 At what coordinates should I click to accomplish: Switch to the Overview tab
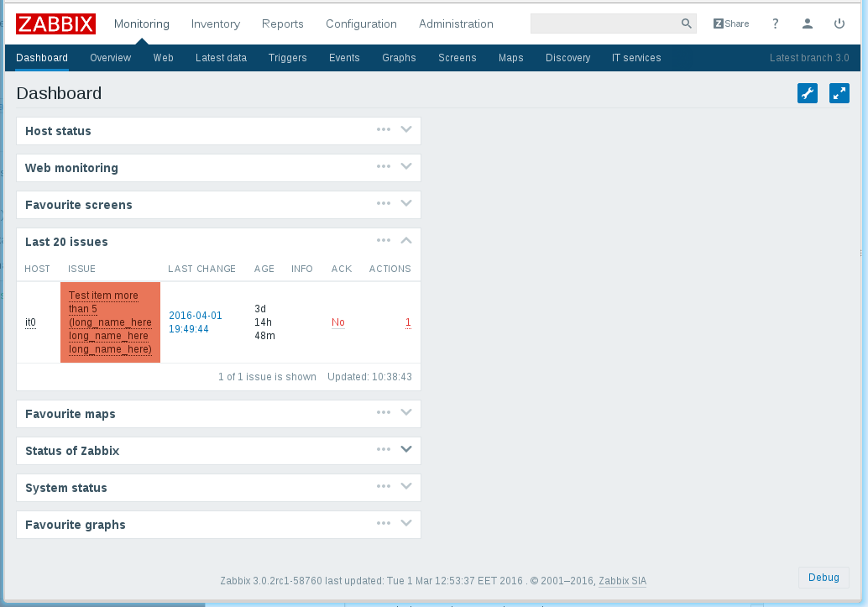click(111, 58)
